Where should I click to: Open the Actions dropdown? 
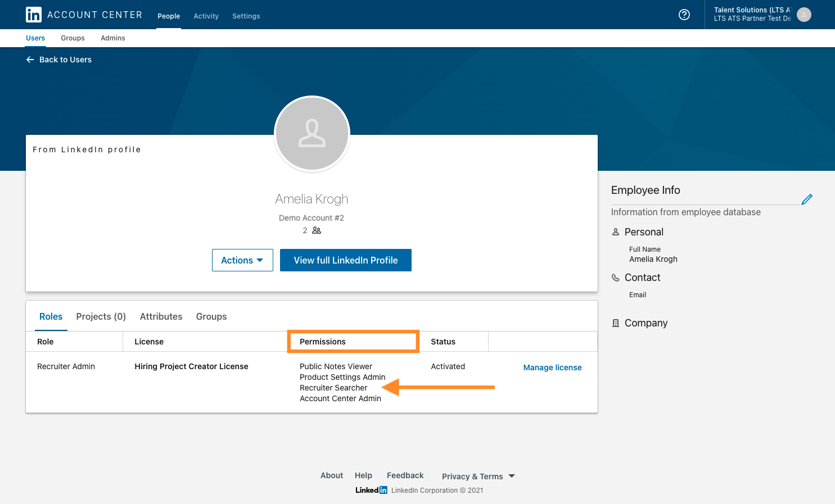click(242, 260)
